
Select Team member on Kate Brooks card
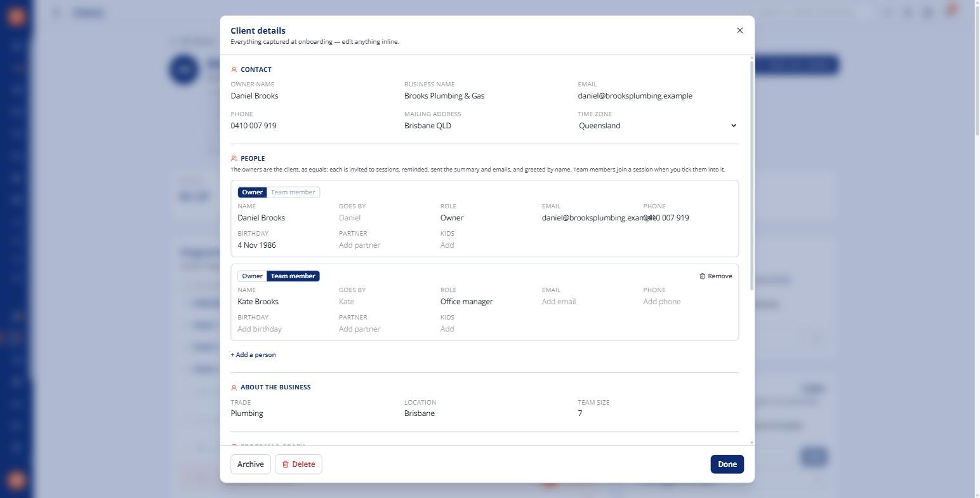293,276
